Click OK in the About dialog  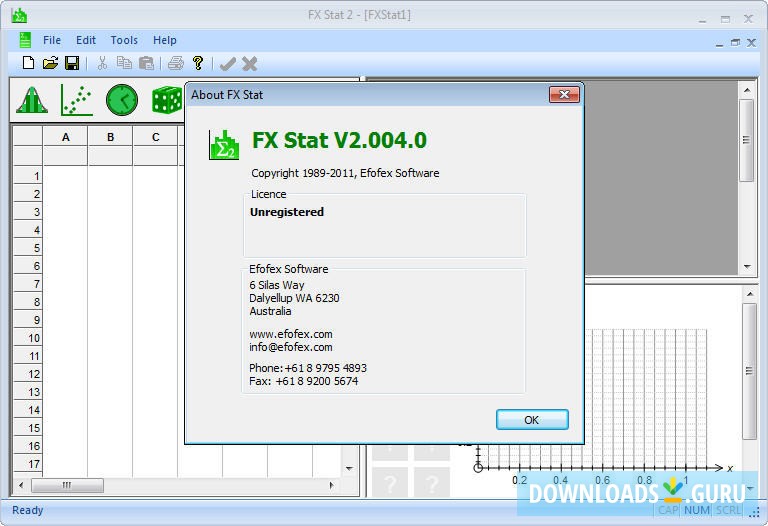tap(532, 420)
